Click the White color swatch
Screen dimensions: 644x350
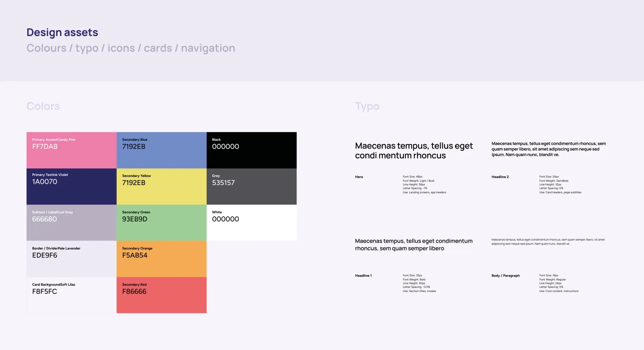tap(251, 223)
